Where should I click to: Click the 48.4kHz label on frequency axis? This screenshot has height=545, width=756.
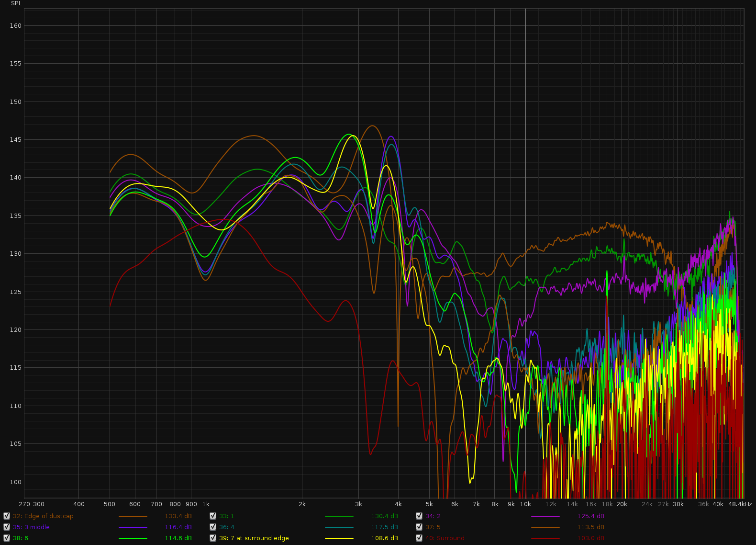click(x=740, y=504)
